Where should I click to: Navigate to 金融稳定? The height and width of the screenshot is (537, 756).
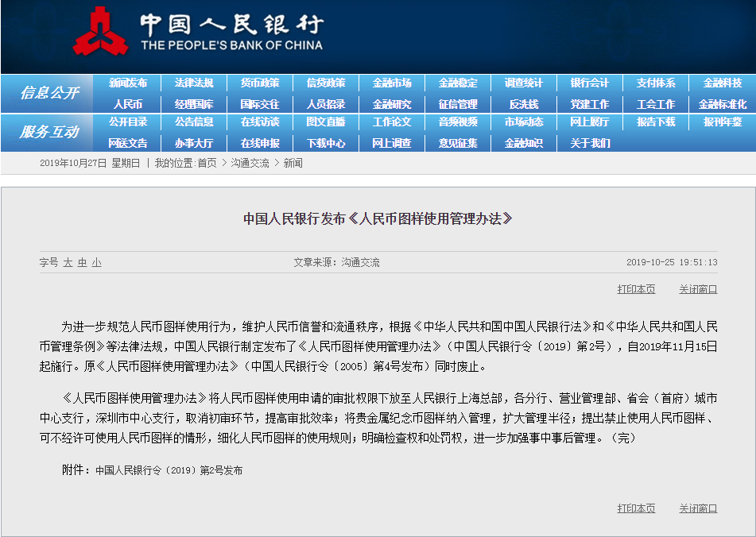tap(458, 83)
